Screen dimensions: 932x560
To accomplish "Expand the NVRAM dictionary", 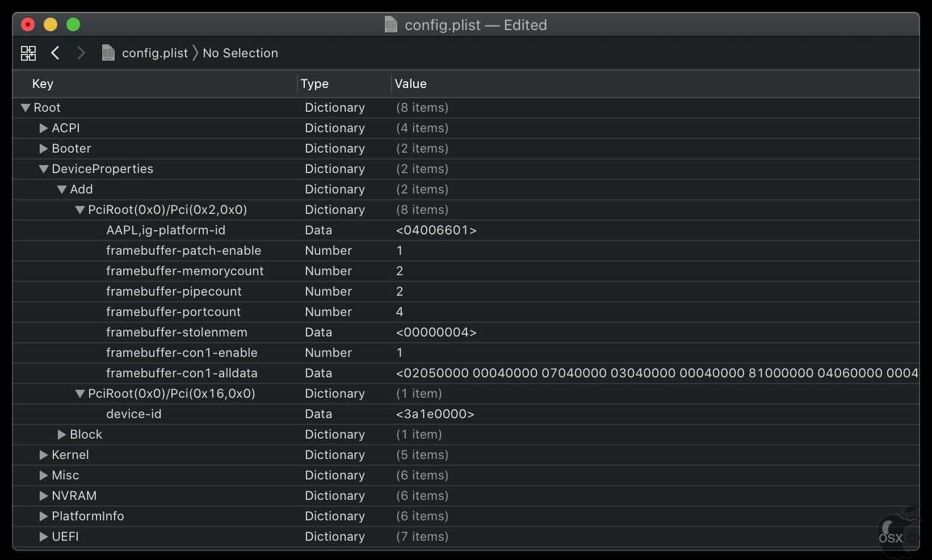I will [x=43, y=496].
